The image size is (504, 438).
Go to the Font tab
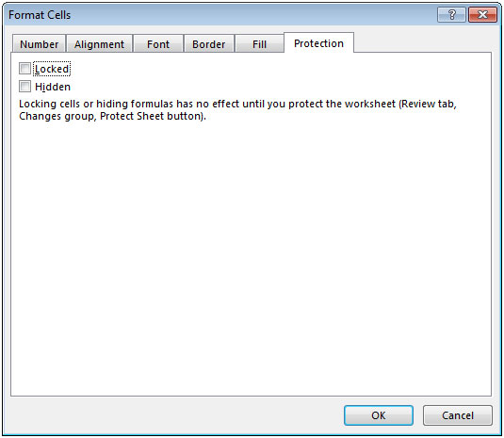point(158,44)
